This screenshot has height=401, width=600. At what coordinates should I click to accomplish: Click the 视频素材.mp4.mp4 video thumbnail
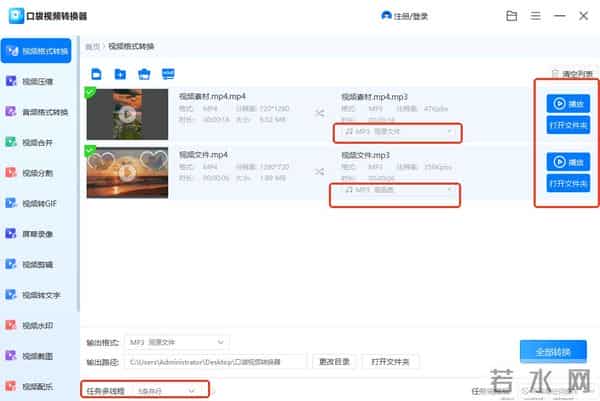click(127, 114)
